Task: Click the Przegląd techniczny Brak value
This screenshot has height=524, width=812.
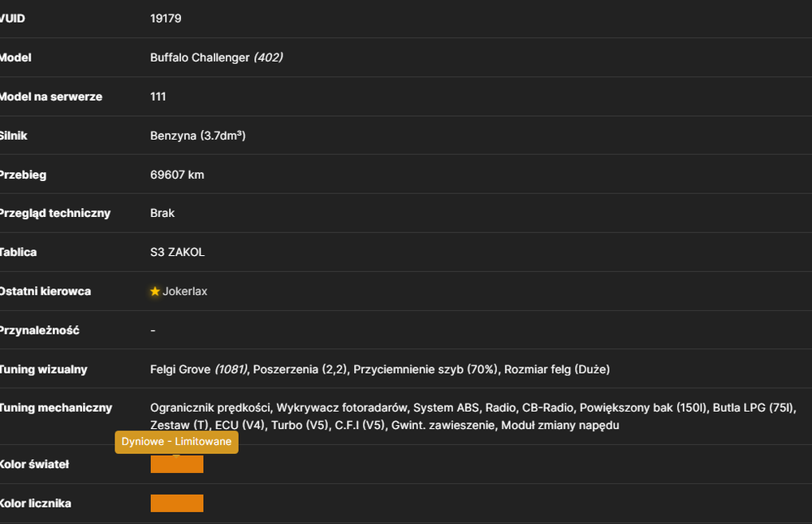Action: click(x=162, y=213)
